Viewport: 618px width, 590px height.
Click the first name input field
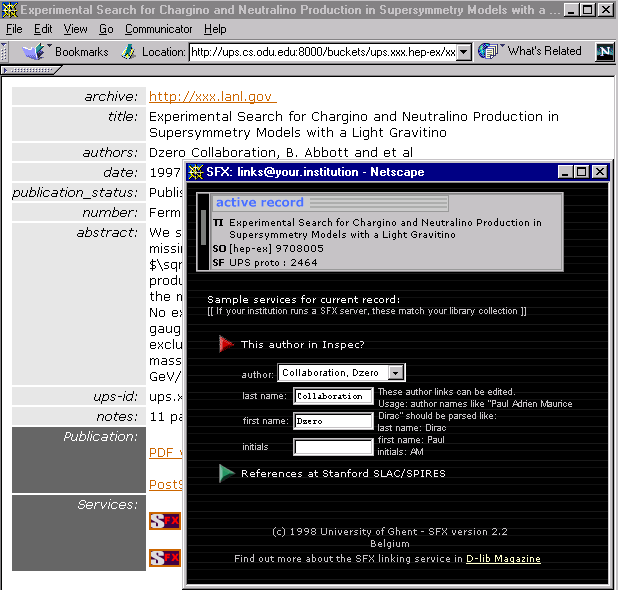click(x=333, y=421)
